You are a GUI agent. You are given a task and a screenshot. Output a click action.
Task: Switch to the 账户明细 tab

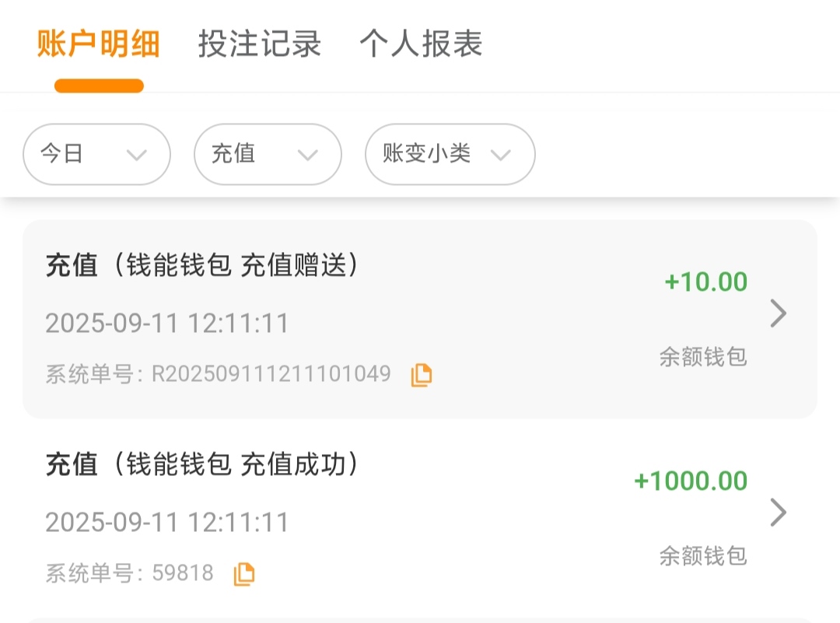pos(99,44)
